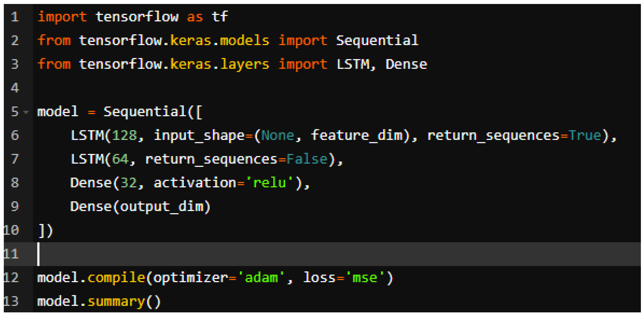Click the 'relu' activation string
Screen dimensions: 644x316
click(270, 183)
